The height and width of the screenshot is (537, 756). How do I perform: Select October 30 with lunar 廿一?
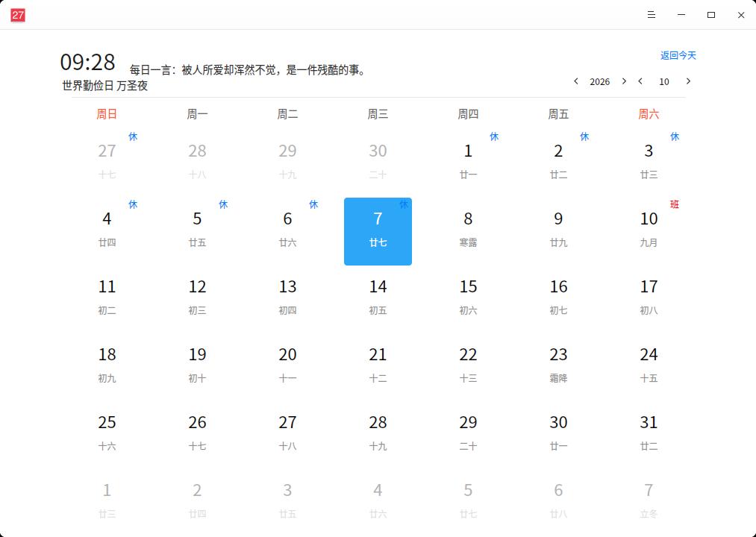(x=558, y=436)
